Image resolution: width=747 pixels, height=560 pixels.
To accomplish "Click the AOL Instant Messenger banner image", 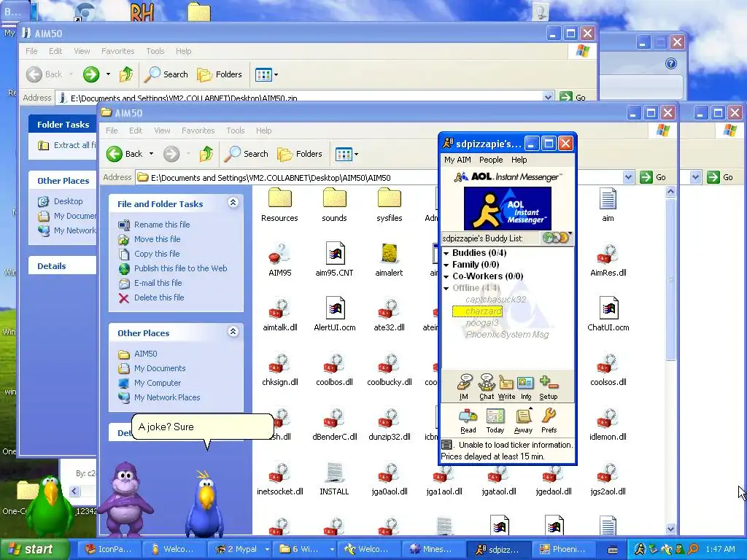I will (x=508, y=208).
